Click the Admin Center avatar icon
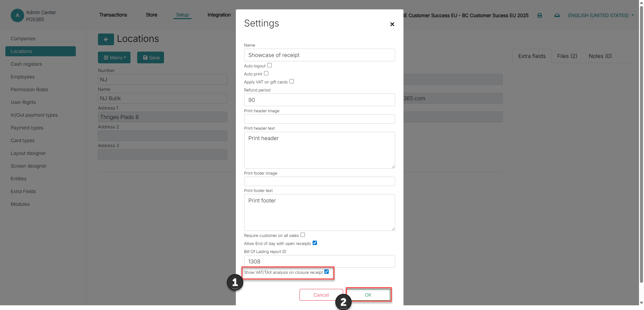The width and height of the screenshot is (644, 310). tap(17, 15)
